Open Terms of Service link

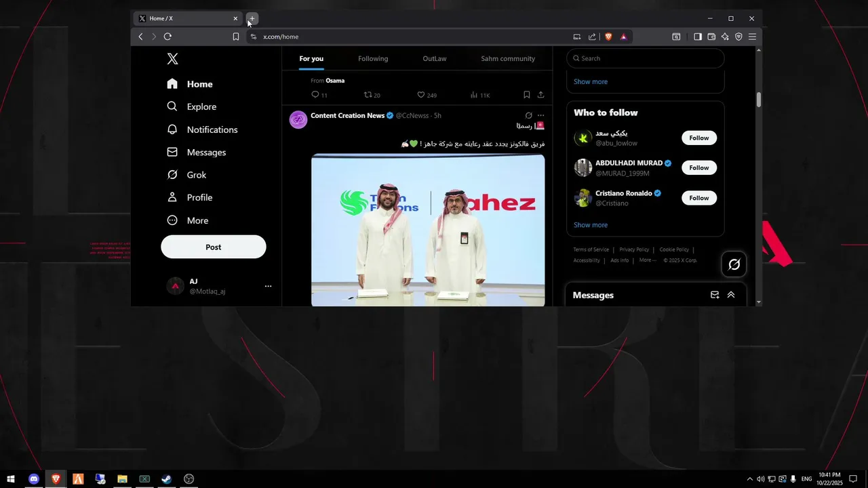[591, 249]
